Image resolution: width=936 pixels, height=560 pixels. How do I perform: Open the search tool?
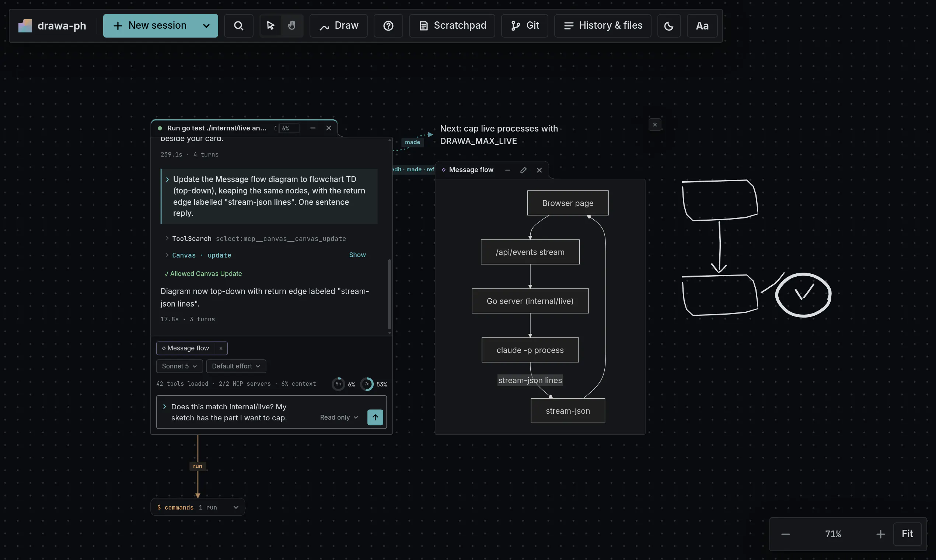coord(238,26)
